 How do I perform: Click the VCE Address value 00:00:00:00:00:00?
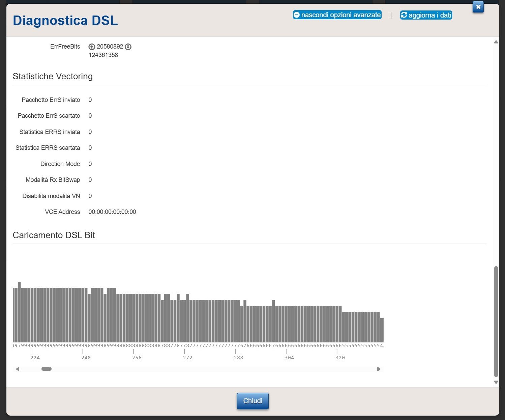tap(112, 212)
